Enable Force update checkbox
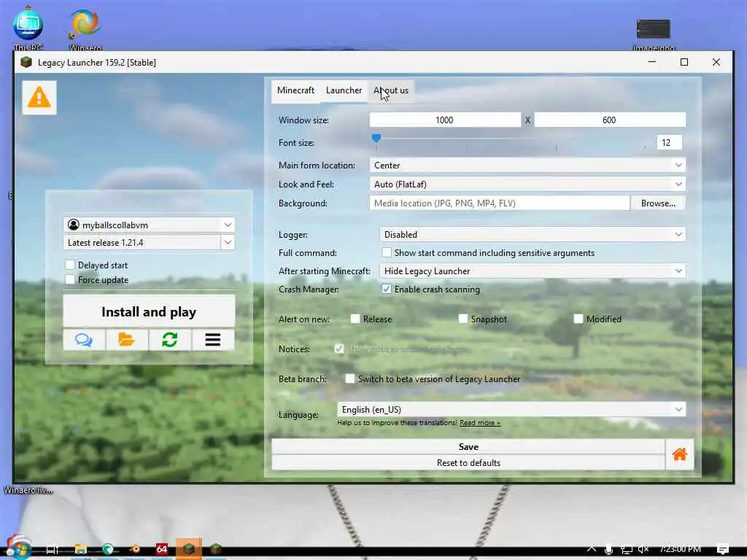 70,279
